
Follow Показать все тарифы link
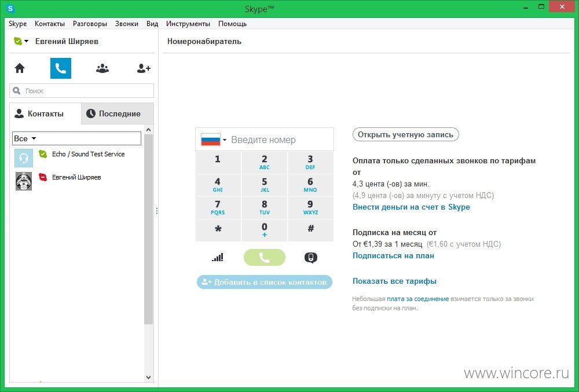tap(394, 281)
